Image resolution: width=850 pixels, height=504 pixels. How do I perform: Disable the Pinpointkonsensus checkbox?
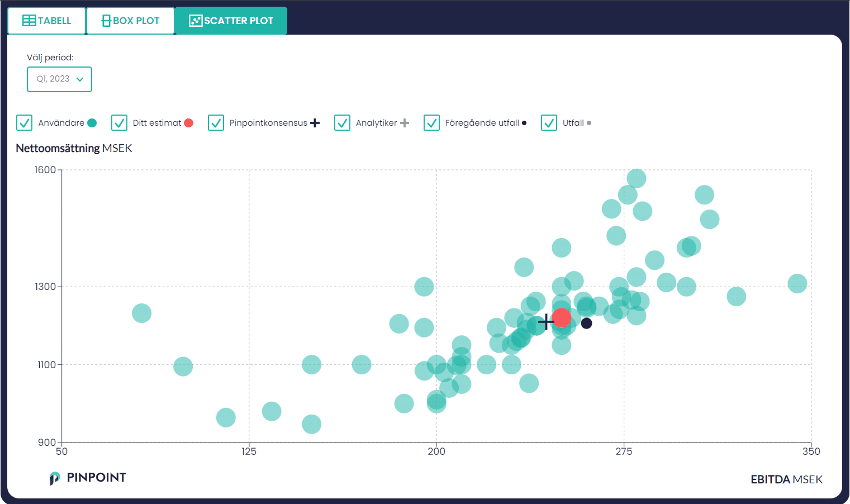pos(216,123)
